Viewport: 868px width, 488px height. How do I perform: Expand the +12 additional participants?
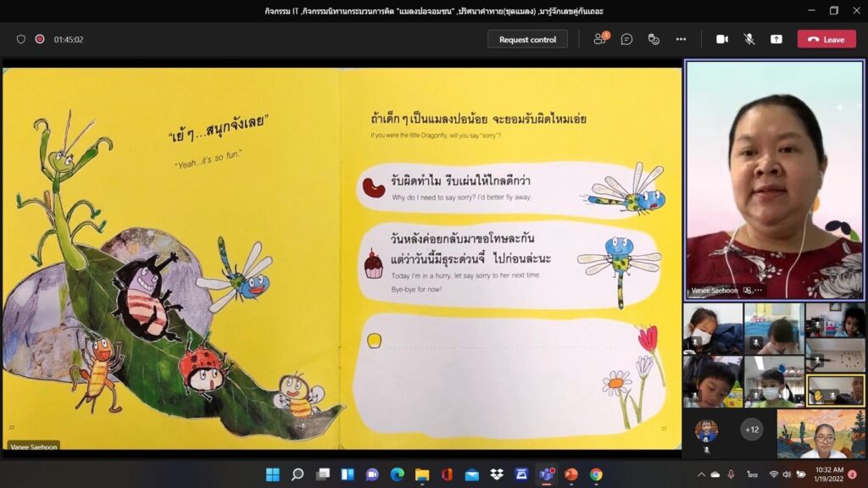coord(751,429)
